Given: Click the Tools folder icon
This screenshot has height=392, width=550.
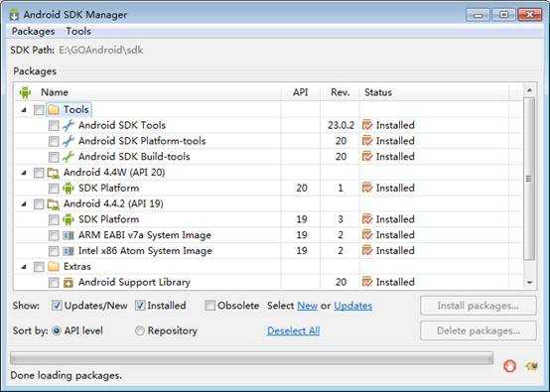Looking at the screenshot, I should point(54,110).
